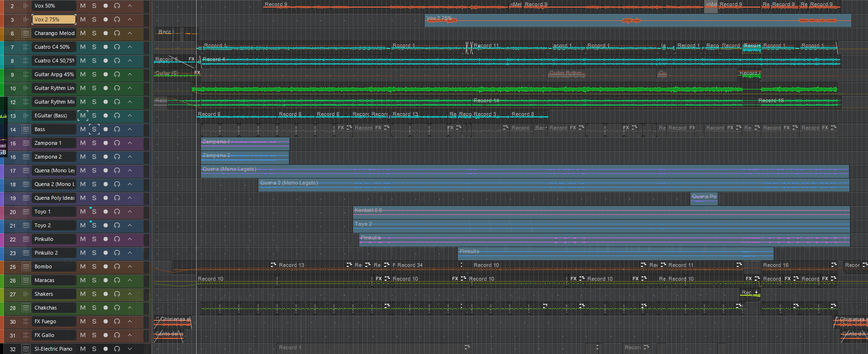Viewport: 868px width, 354px height.
Task: Enable headphone monitor on Maracas track
Action: click(117, 280)
